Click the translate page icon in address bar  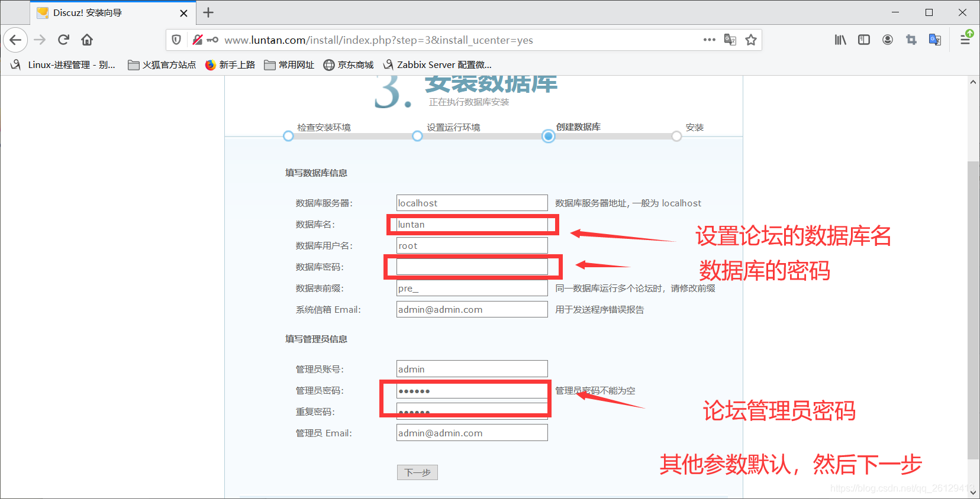coord(730,40)
